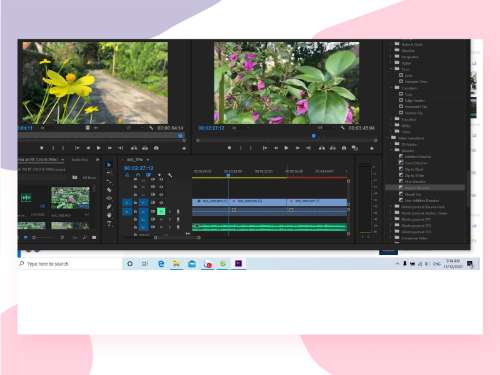Screen dimensions: 500x375
Task: Collapse the Video Transitions folder
Action: (388, 138)
